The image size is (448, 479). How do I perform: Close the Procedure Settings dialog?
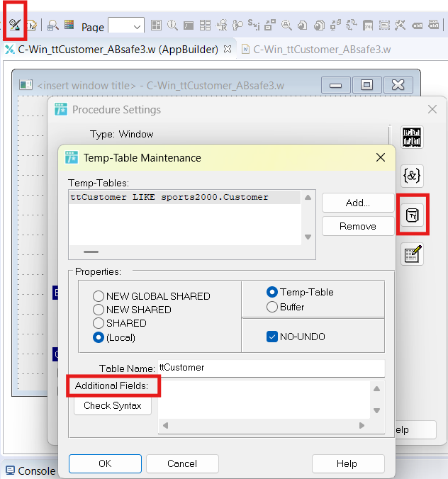(432, 109)
